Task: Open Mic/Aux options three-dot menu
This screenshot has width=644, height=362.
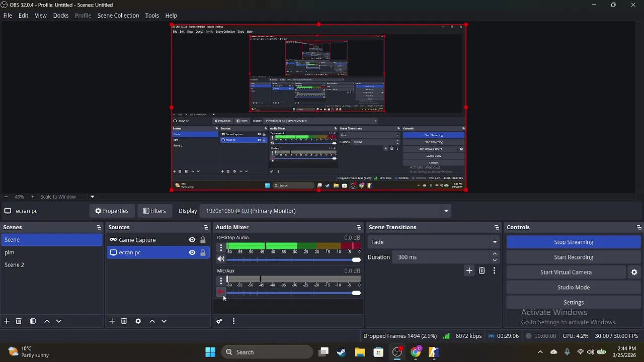Action: point(221,281)
